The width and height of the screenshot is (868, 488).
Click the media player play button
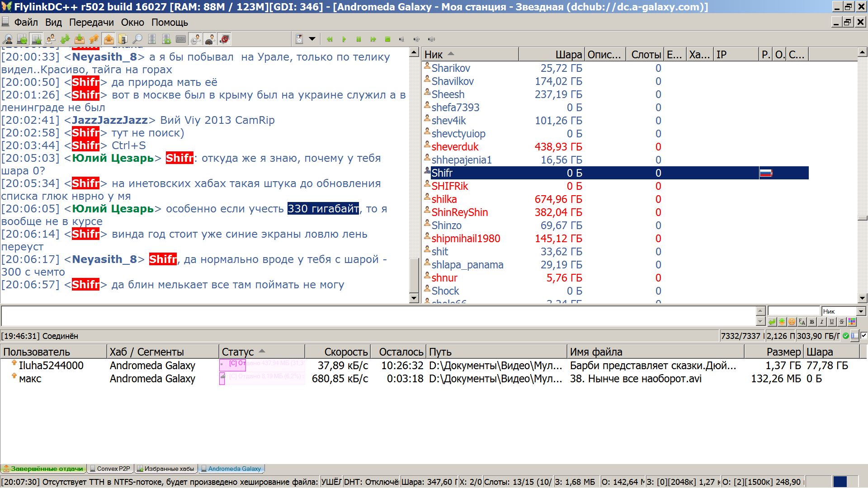[x=344, y=39]
